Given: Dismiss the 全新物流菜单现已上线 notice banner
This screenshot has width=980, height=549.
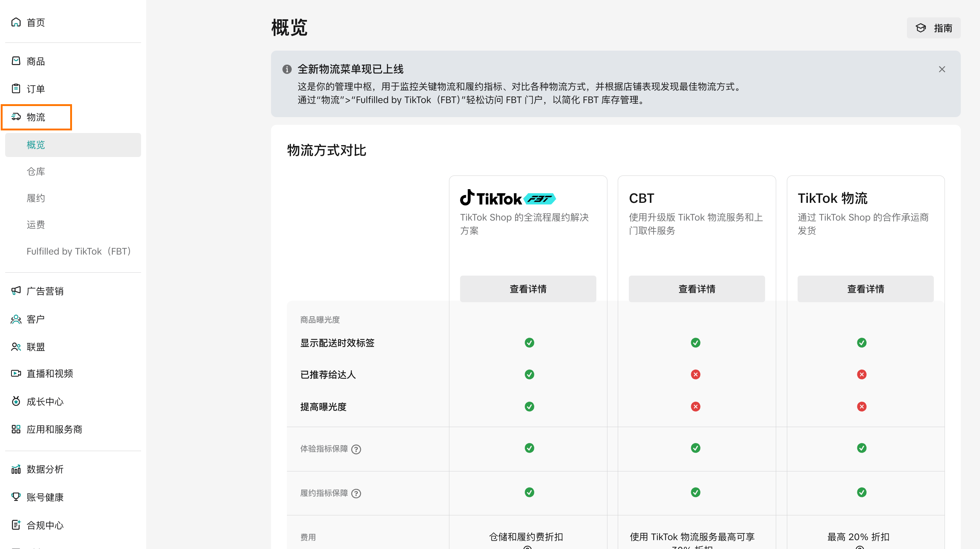Looking at the screenshot, I should [942, 69].
